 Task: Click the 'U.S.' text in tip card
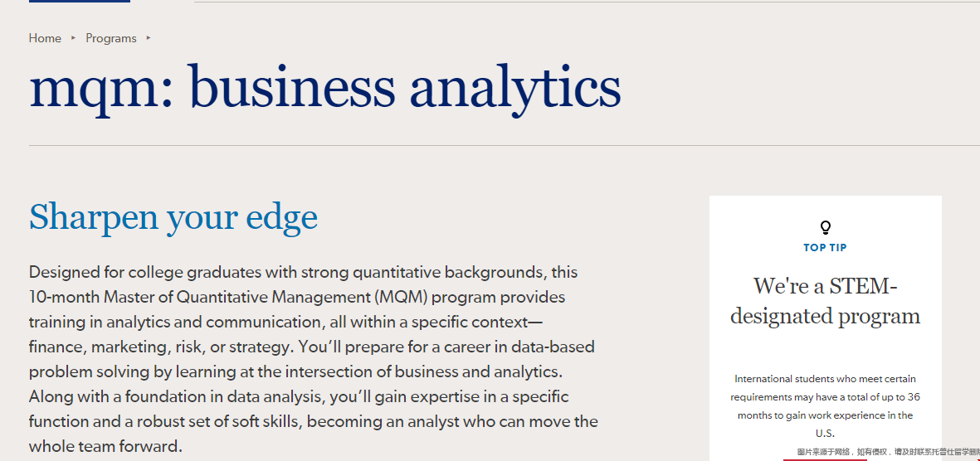click(825, 434)
